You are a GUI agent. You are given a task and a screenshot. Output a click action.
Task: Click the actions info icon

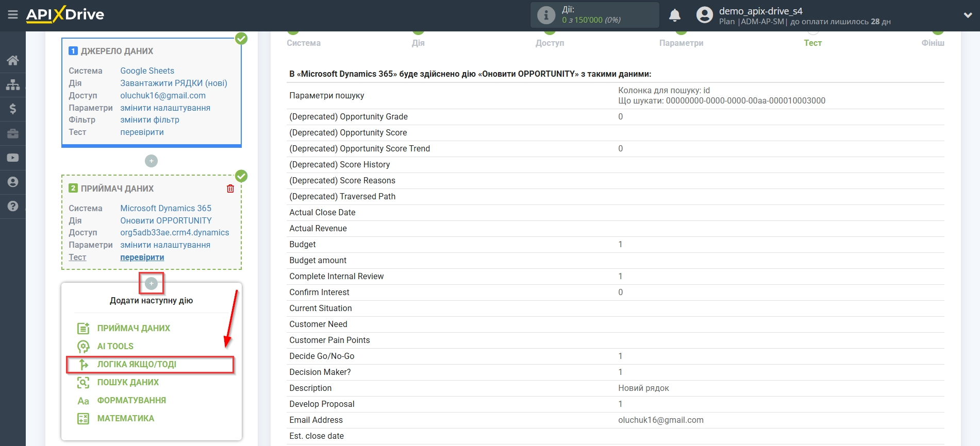(x=546, y=15)
